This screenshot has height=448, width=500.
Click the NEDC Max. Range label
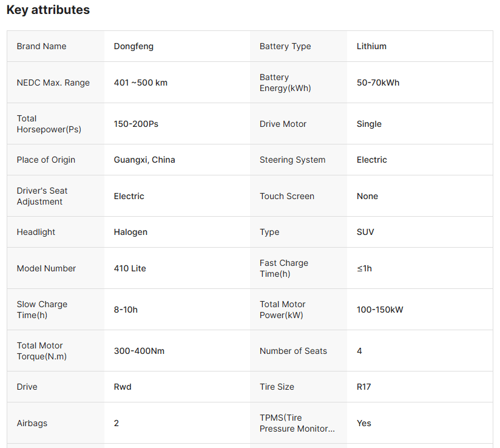(x=53, y=83)
